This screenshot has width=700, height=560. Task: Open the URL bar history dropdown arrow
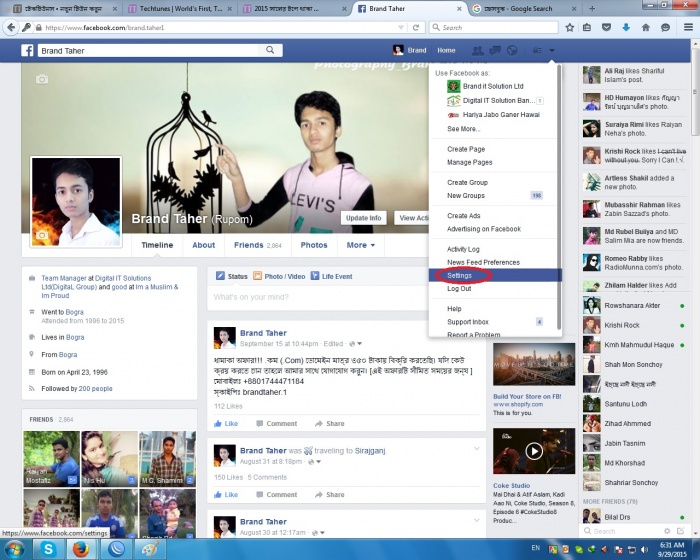(x=400, y=27)
